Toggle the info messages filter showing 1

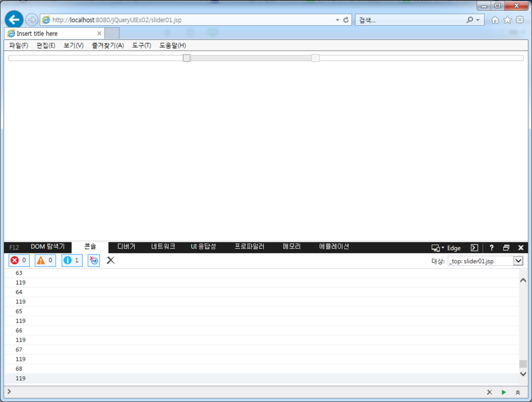coord(72,260)
